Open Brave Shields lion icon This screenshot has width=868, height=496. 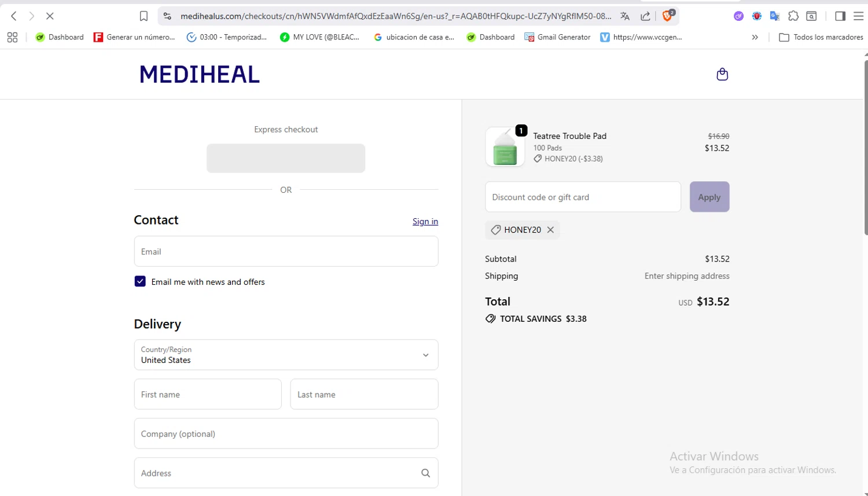click(x=668, y=16)
